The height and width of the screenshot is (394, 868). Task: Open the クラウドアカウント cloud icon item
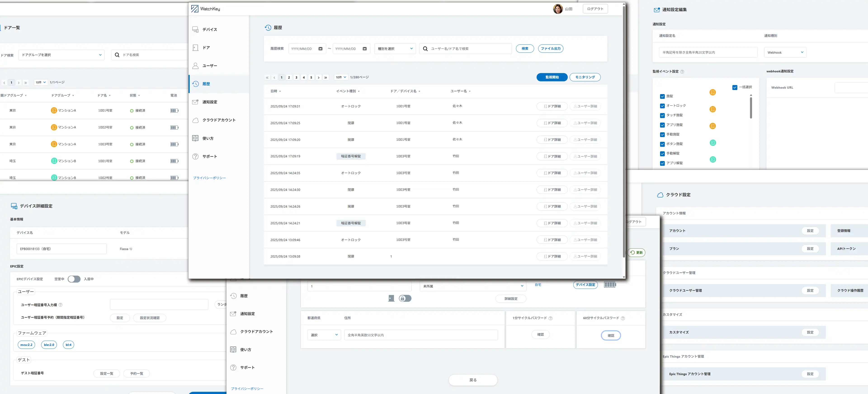tap(196, 120)
